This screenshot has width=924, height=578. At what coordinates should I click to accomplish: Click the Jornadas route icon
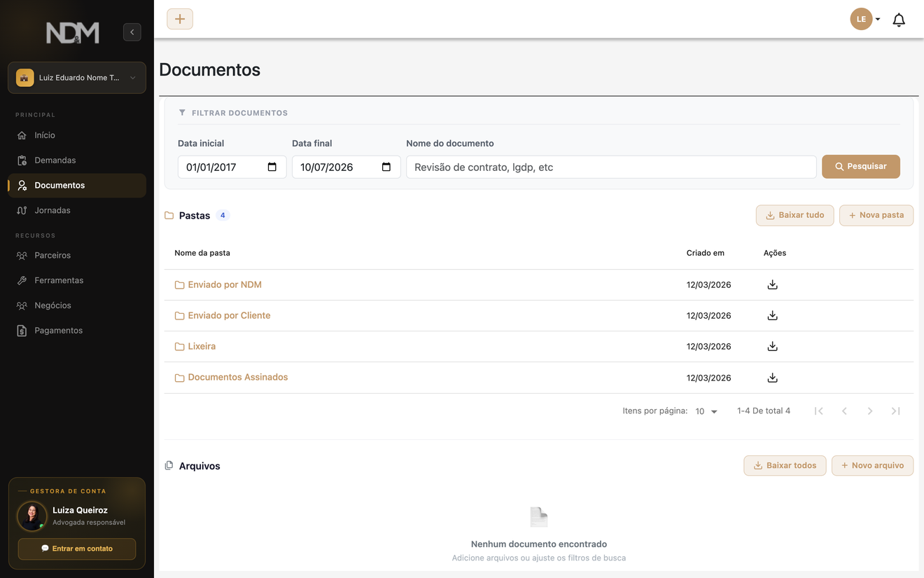22,210
